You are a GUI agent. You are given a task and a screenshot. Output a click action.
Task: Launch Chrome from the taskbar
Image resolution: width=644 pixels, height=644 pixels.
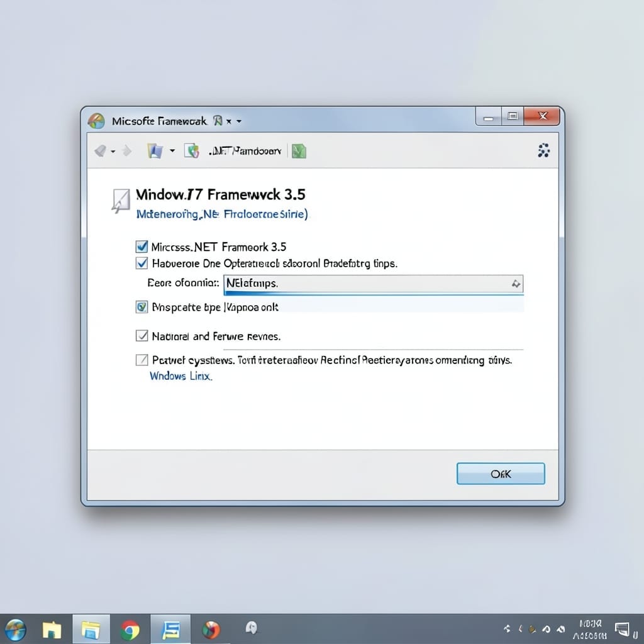tap(130, 630)
